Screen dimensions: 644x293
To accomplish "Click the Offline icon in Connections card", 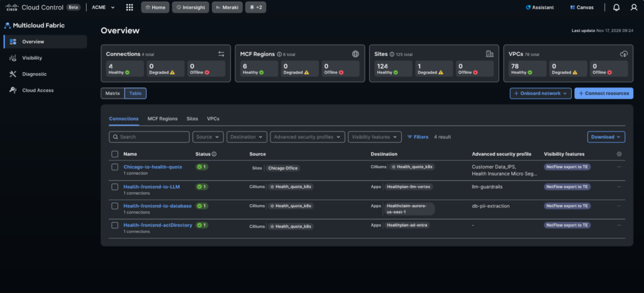I will (206, 72).
